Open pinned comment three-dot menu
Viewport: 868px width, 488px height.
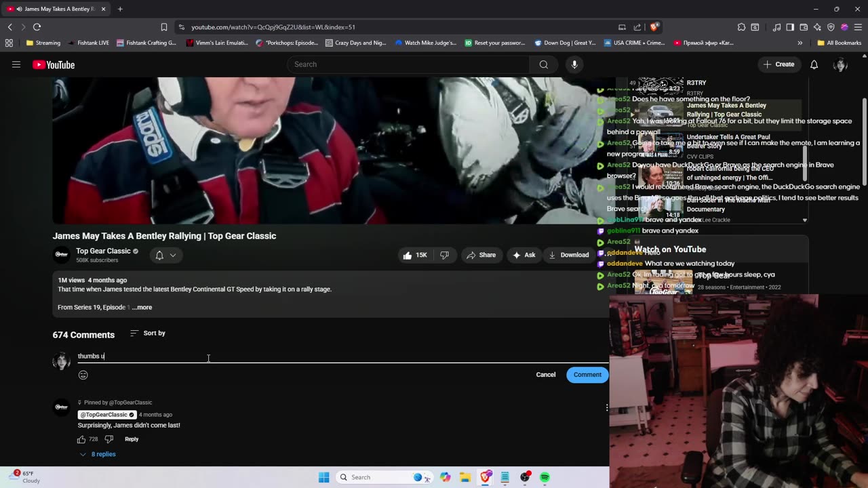click(x=606, y=407)
